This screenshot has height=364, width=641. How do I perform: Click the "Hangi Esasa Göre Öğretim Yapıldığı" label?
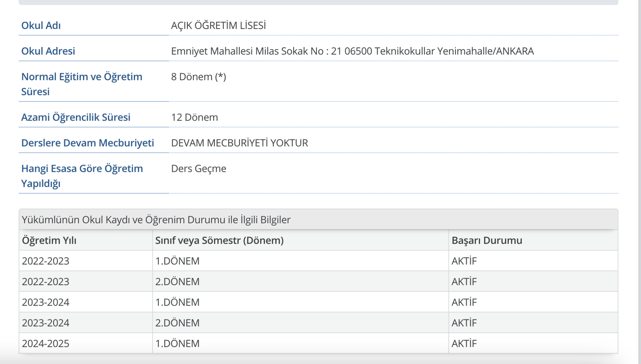tap(82, 176)
